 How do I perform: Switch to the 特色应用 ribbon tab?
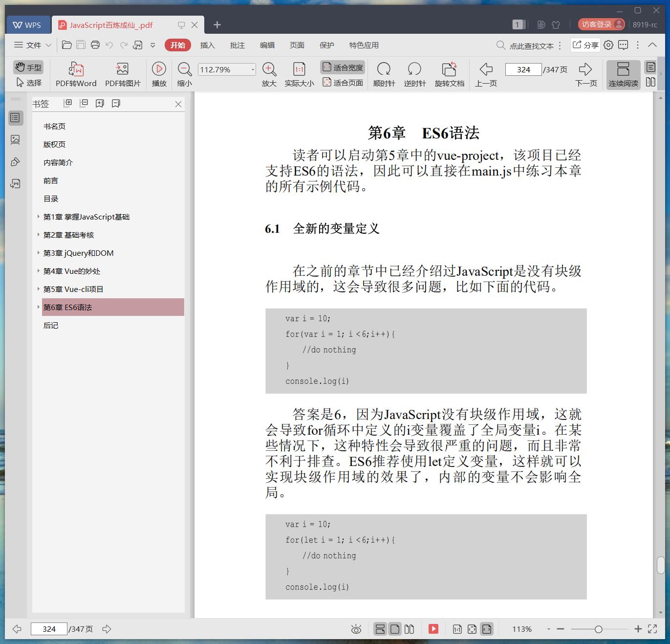pyautogui.click(x=364, y=45)
